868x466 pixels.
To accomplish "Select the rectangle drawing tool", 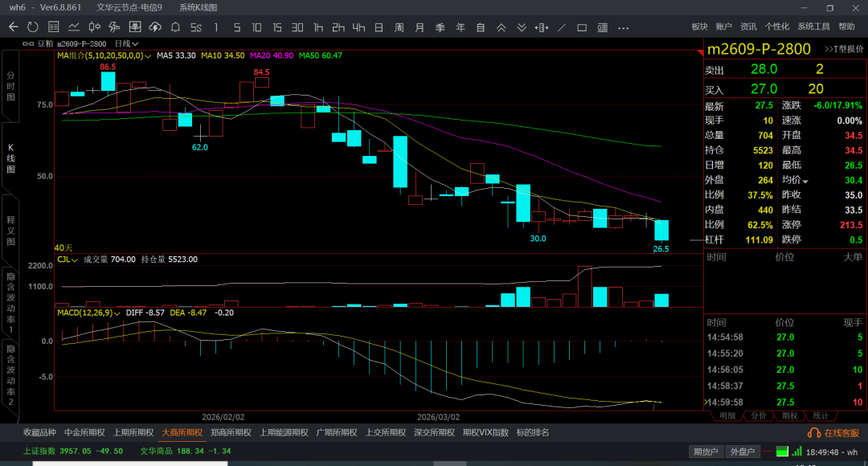I will pos(581,27).
